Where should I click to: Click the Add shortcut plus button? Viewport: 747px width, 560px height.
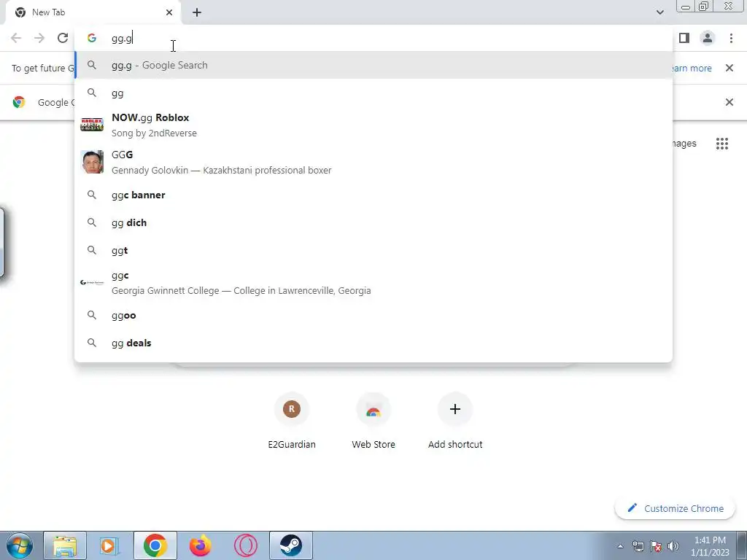point(455,409)
